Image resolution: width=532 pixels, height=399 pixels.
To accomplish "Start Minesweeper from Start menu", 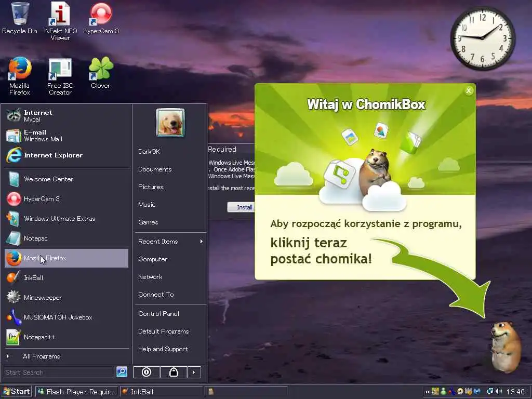I will [x=66, y=298].
